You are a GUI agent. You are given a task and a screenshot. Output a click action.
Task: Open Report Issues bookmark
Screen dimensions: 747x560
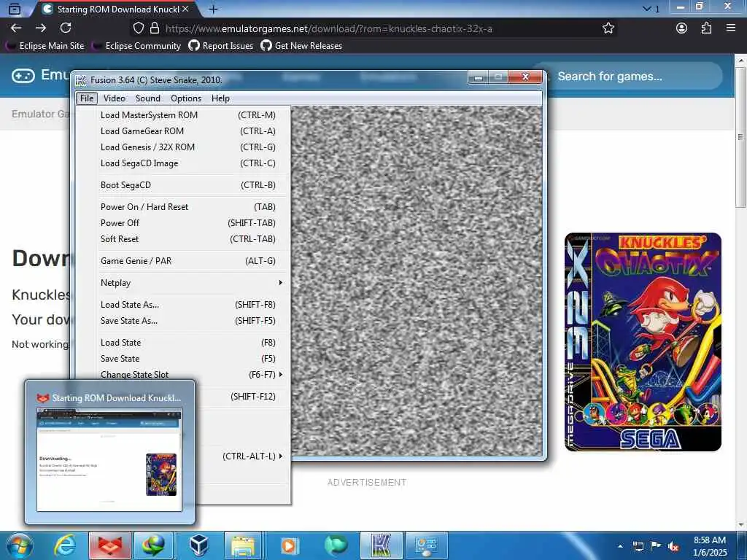(x=221, y=46)
